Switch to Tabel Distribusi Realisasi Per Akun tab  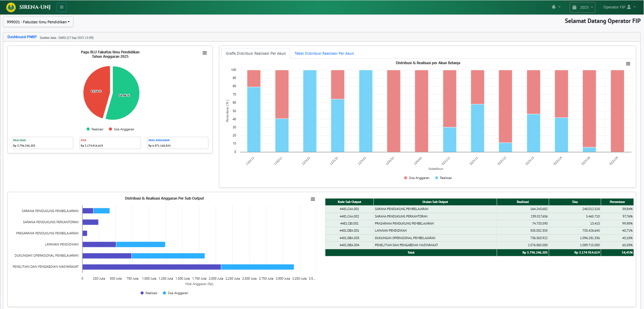click(x=324, y=53)
